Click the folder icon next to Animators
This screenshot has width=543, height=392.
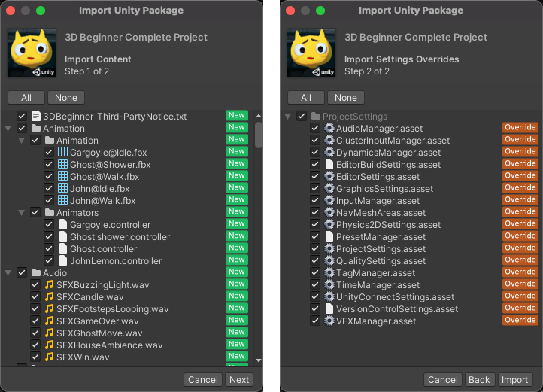(x=49, y=213)
